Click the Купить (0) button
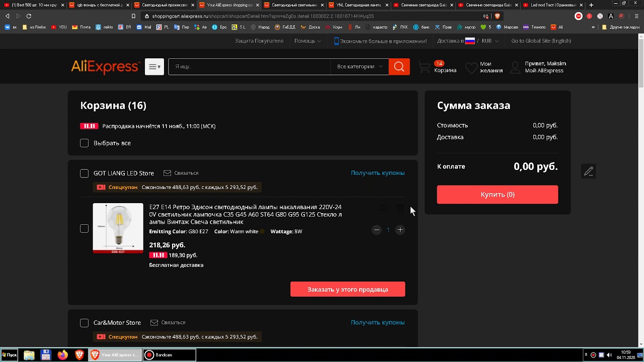The width and height of the screenshot is (644, 362). [497, 195]
